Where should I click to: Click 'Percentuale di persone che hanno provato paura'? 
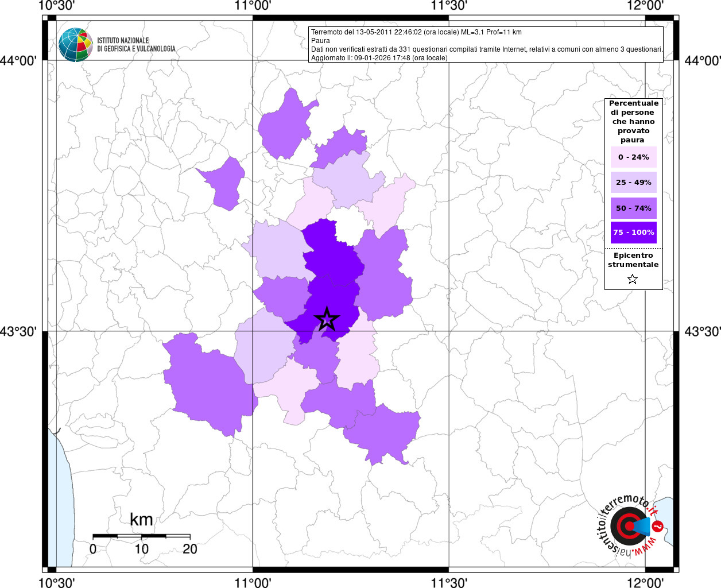tap(634, 122)
